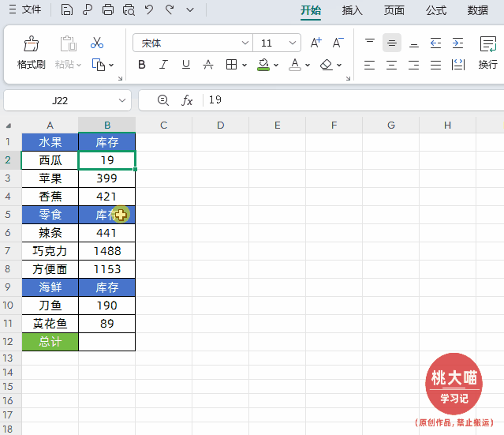Switch to the 公式 Formulas tab

(x=436, y=10)
